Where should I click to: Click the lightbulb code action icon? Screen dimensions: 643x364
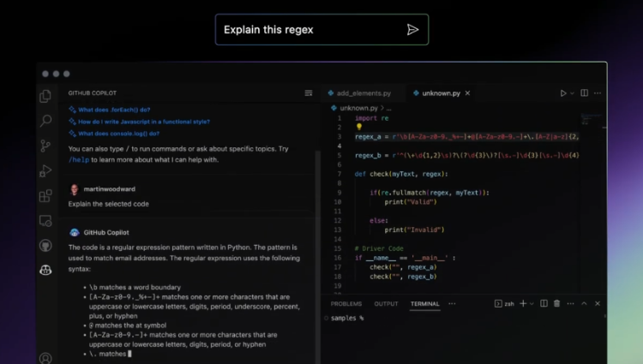tap(360, 127)
